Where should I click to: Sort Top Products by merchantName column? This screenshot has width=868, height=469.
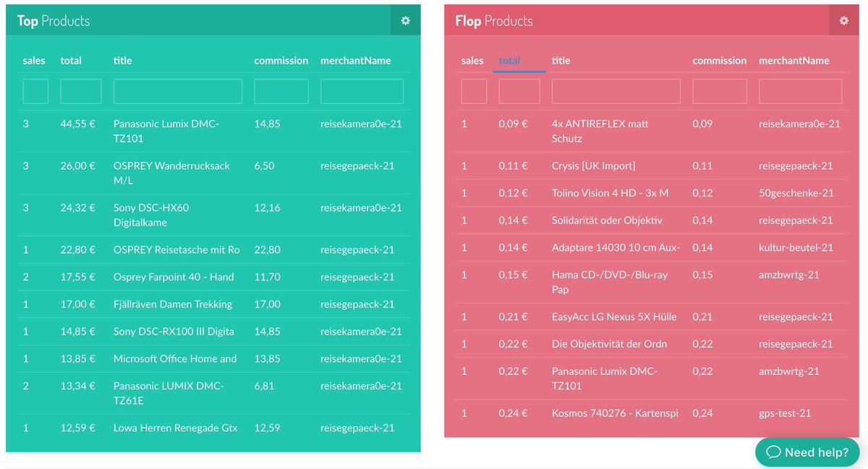(356, 61)
